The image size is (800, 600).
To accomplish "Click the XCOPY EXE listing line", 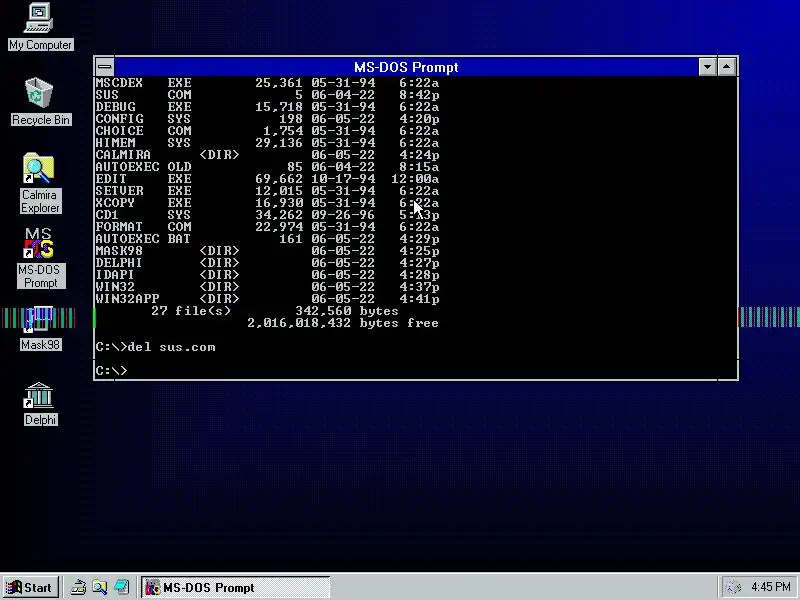I will click(x=267, y=203).
